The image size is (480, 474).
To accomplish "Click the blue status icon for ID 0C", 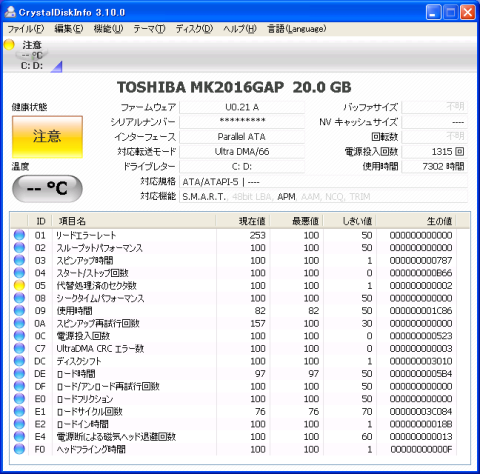I will click(19, 336).
